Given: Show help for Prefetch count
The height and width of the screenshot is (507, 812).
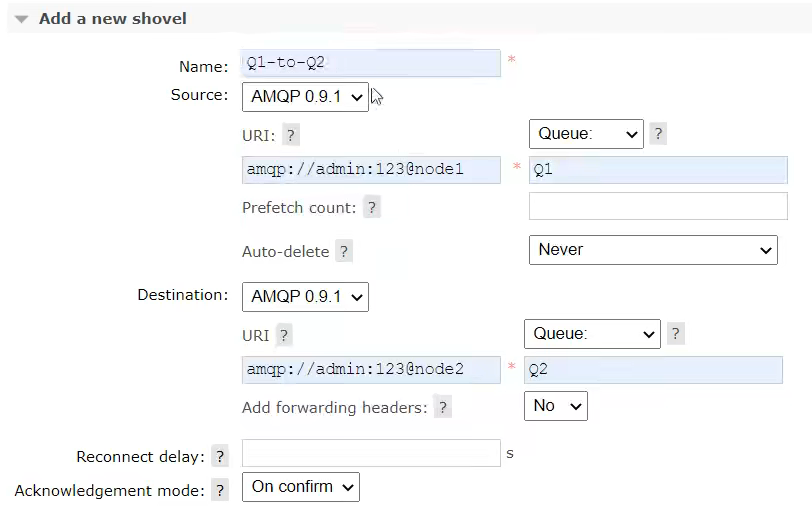Looking at the screenshot, I should 372,208.
